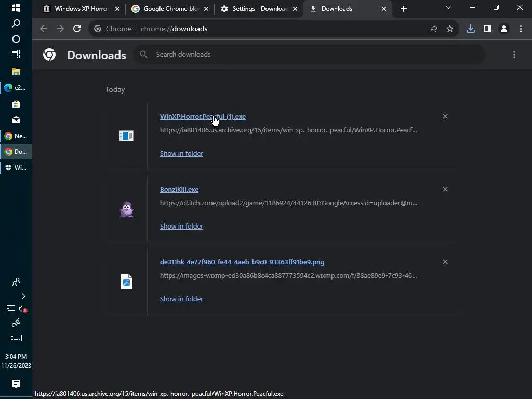Screen dimensions: 532x399
Task: Close the Settings - Downloads tab
Action: [x=295, y=9]
